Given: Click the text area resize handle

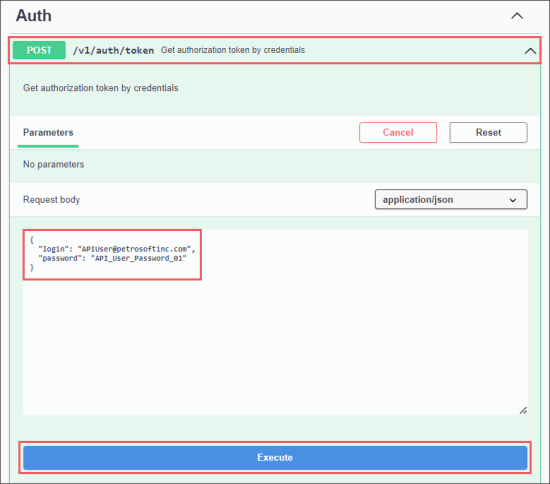Looking at the screenshot, I should (523, 410).
